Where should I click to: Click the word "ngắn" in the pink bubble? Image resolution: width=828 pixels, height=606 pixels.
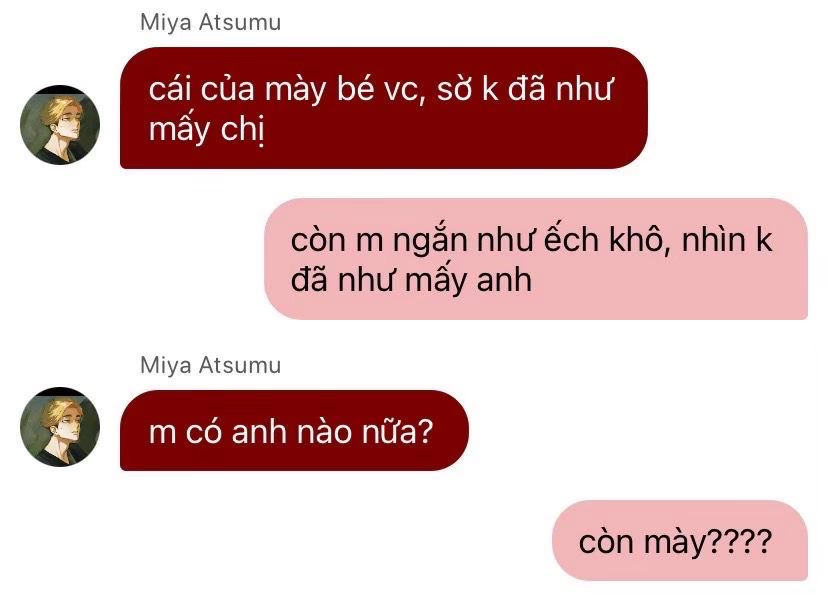click(x=430, y=241)
